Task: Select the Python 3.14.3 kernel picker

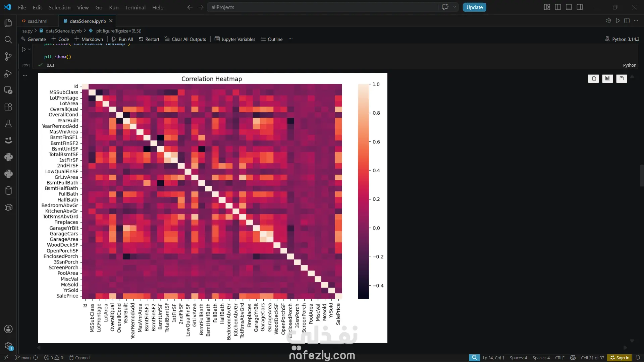Action: click(x=622, y=39)
